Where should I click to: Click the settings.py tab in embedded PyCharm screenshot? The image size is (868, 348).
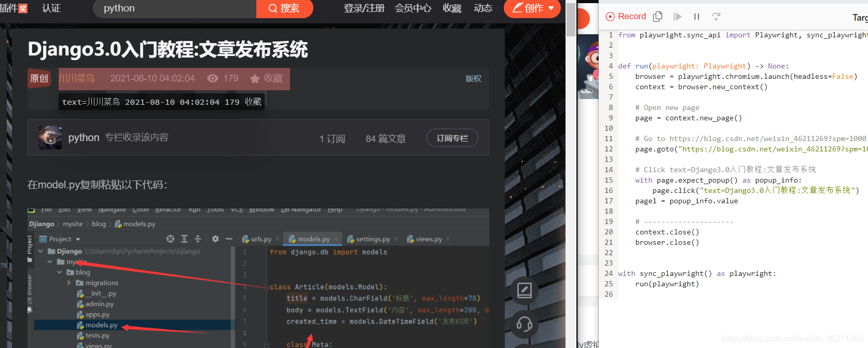pyautogui.click(x=372, y=239)
